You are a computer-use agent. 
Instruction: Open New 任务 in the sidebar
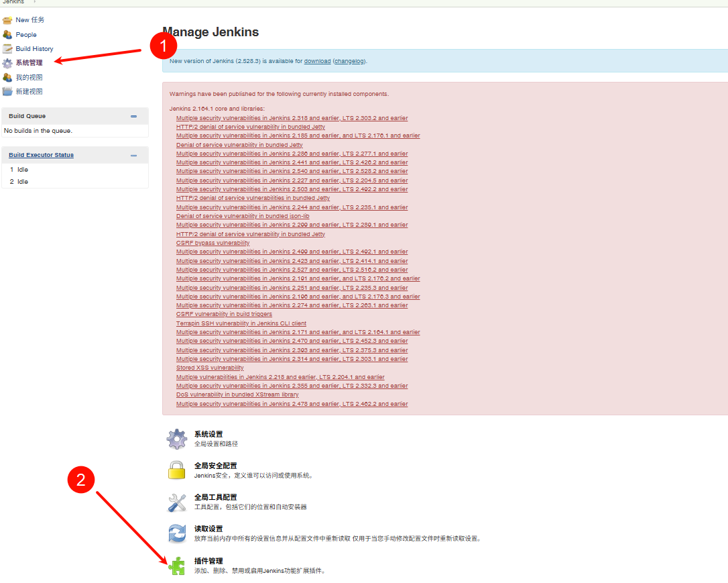29,20
